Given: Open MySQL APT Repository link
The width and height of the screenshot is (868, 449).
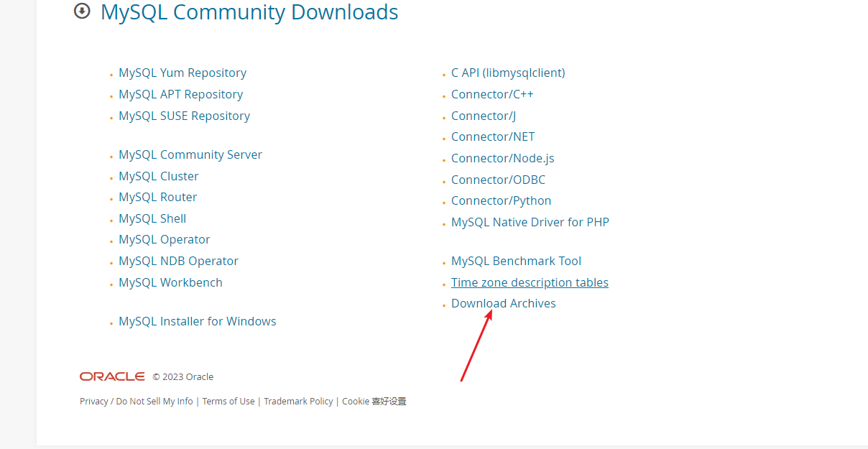Looking at the screenshot, I should click(181, 94).
